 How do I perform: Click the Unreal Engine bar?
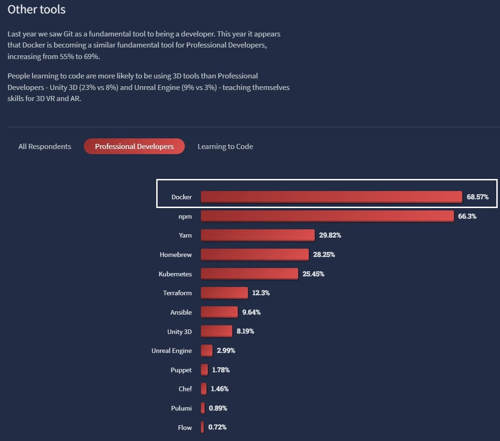[x=207, y=351]
